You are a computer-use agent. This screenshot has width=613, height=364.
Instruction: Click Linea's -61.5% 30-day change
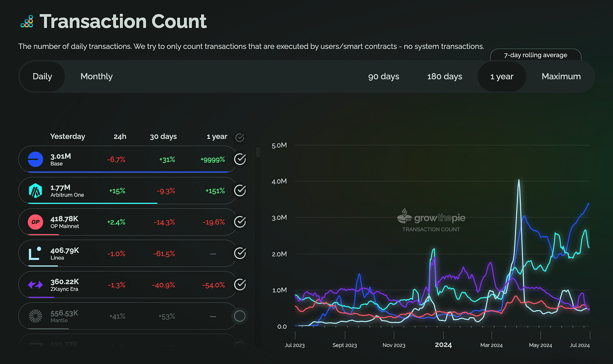164,254
